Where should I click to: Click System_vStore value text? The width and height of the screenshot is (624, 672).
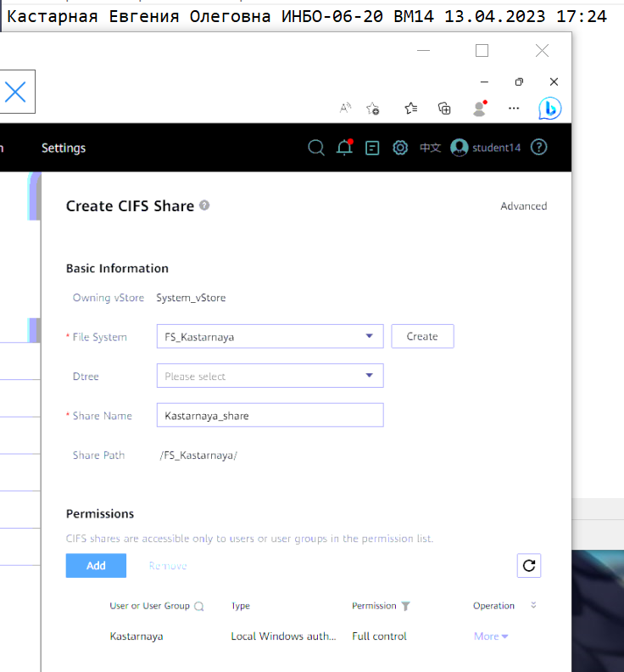(x=191, y=298)
